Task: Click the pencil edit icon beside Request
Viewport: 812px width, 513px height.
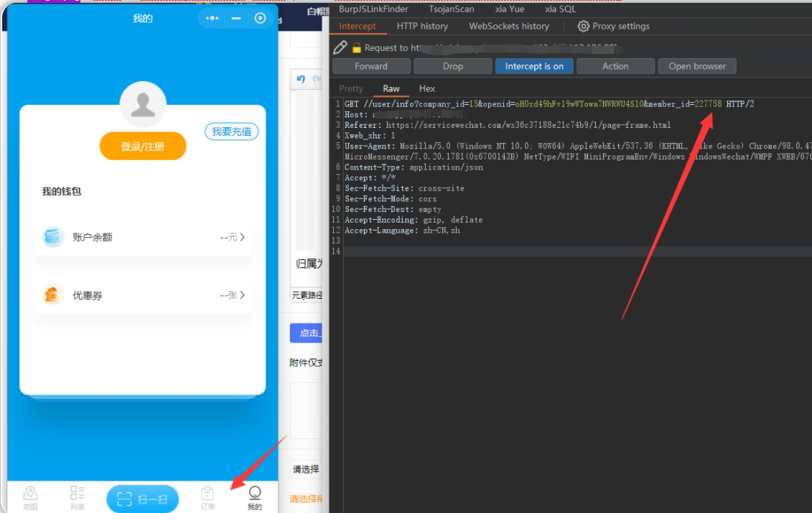Action: pos(340,47)
